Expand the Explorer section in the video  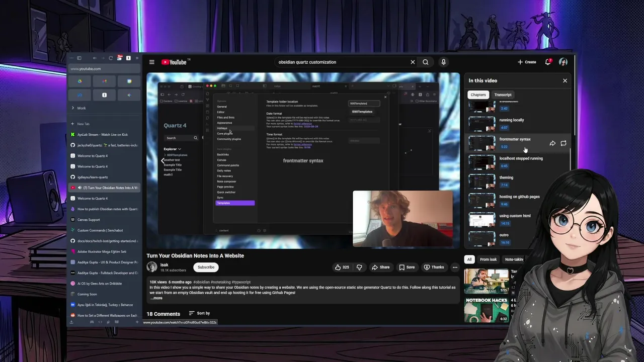tap(172, 149)
